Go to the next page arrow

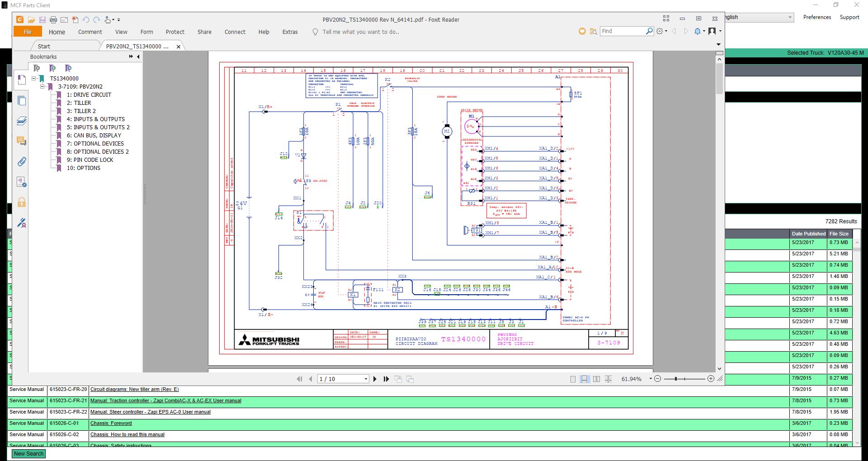coord(375,379)
